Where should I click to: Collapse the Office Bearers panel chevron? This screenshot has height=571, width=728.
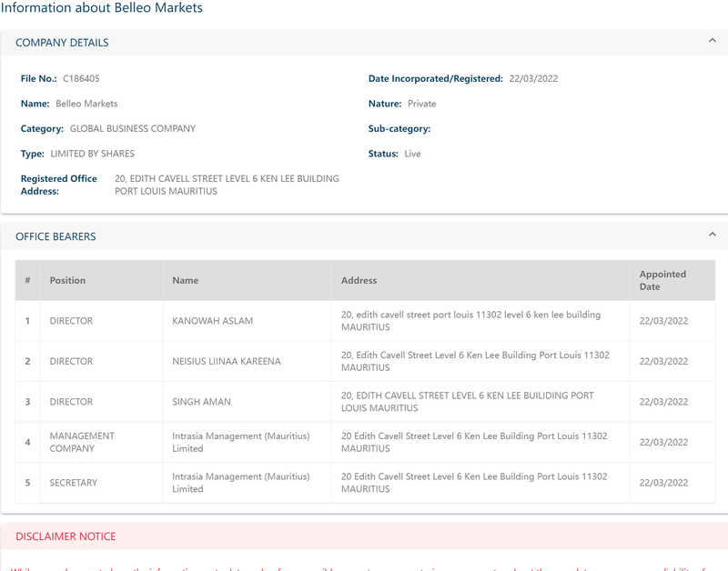(x=713, y=235)
